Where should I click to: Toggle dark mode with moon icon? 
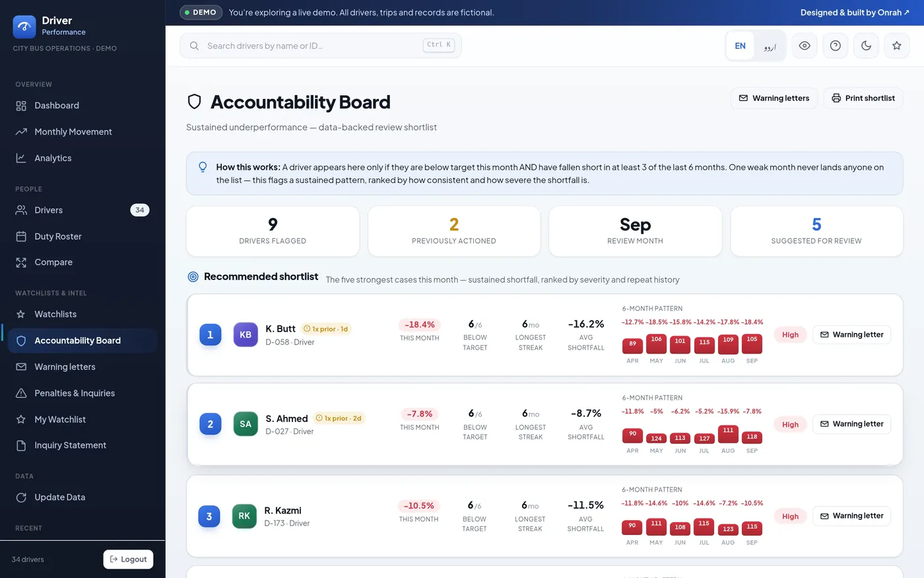pos(866,46)
